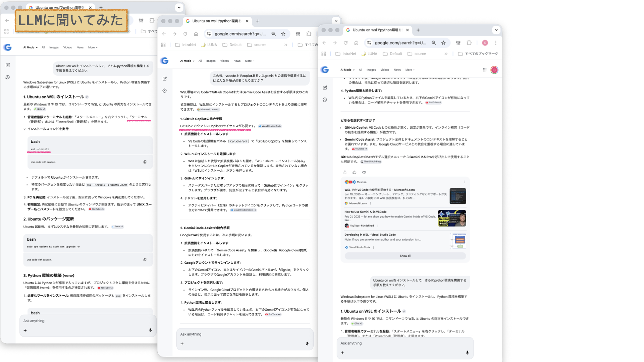644x362 pixels.
Task: Open the tab search chevron in the middle window
Action: (336, 21)
